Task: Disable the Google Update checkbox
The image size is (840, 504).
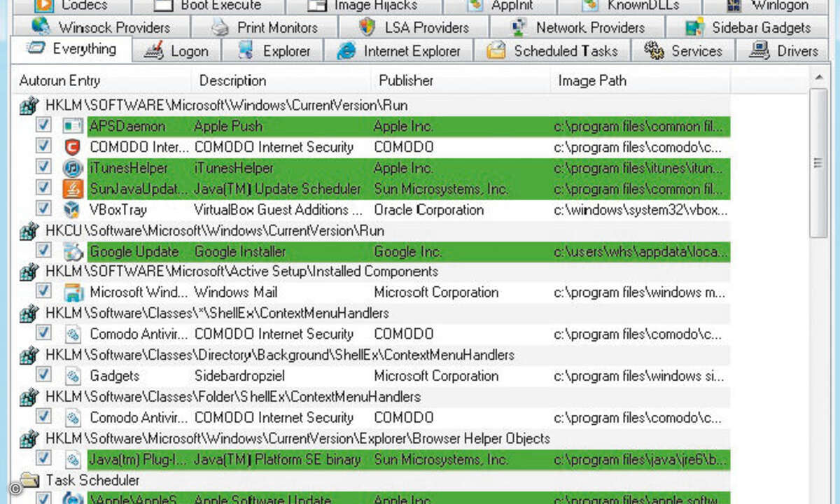Action: [44, 250]
